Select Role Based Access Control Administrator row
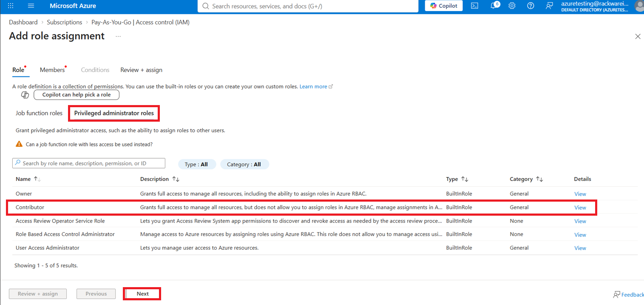The image size is (644, 305). pos(325,234)
